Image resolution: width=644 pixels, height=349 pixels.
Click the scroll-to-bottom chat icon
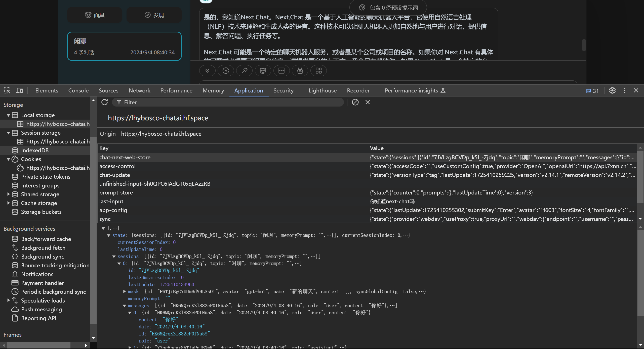point(207,71)
